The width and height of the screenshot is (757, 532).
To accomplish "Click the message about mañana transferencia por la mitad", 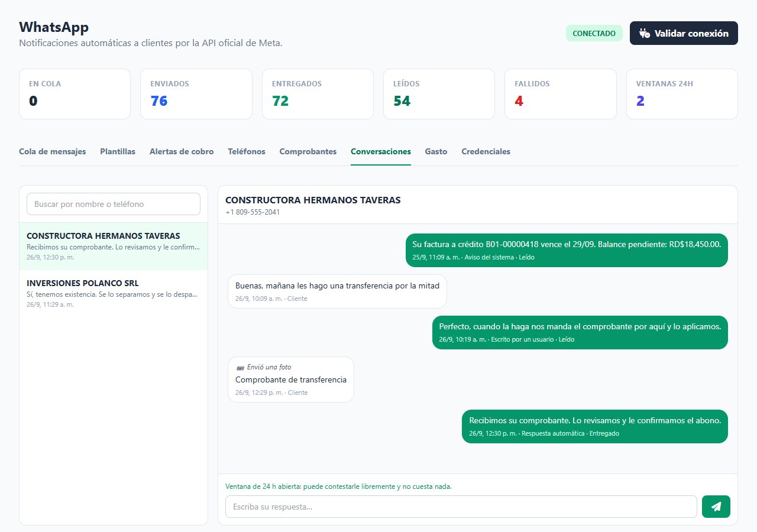I will tap(337, 291).
